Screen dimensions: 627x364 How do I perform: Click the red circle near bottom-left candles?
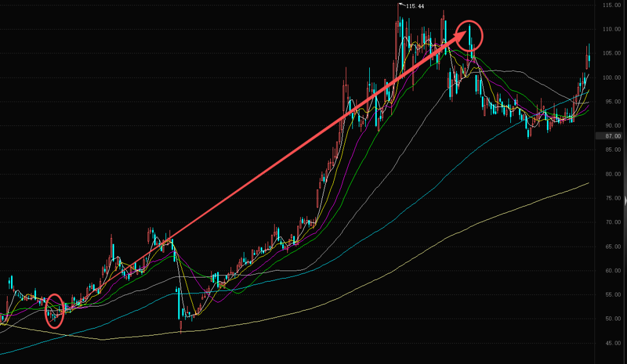pos(55,311)
